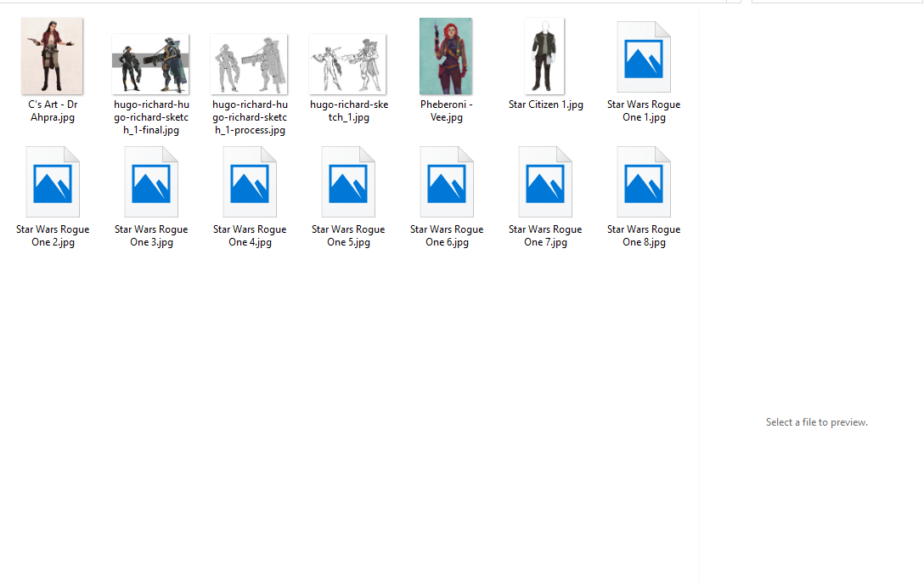
Task: Select the hugo-richard-sketch_1-process.jpg thumbnail
Action: tap(250, 65)
